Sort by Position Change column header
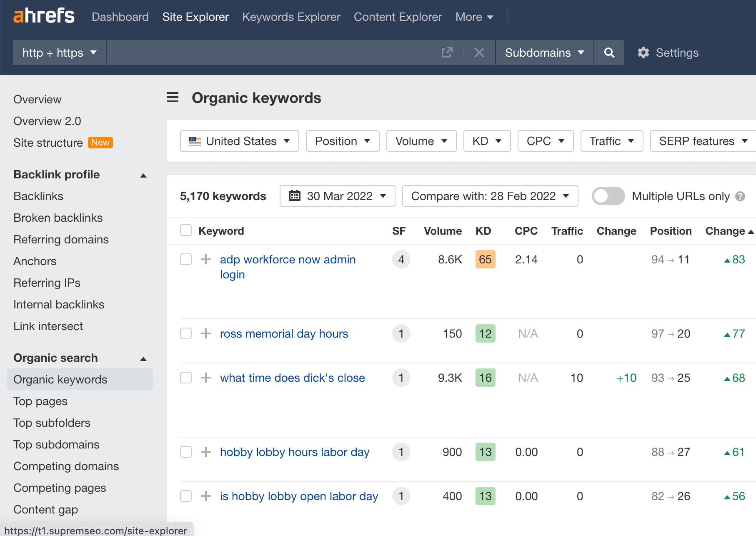This screenshot has height=536, width=756. pyautogui.click(x=729, y=231)
